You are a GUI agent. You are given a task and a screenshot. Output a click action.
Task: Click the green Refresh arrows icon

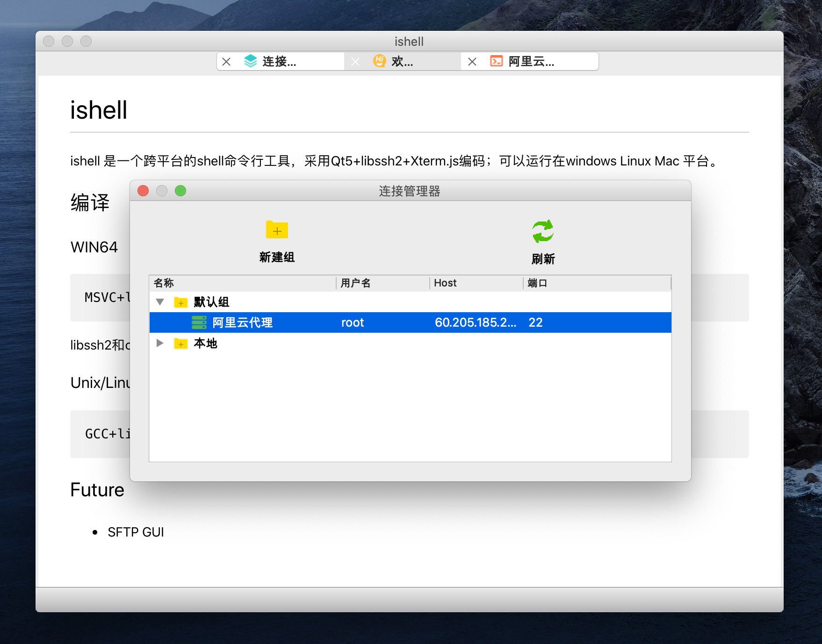click(x=542, y=230)
